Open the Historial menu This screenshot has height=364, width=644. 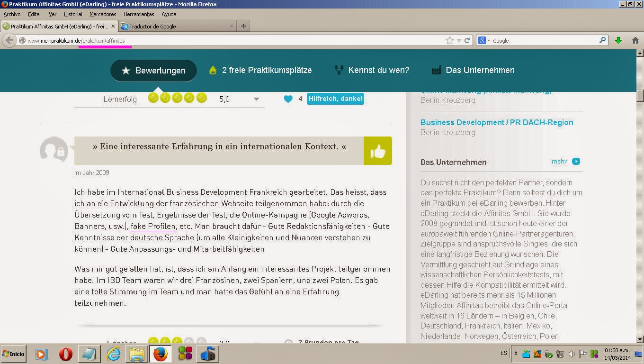click(x=73, y=14)
